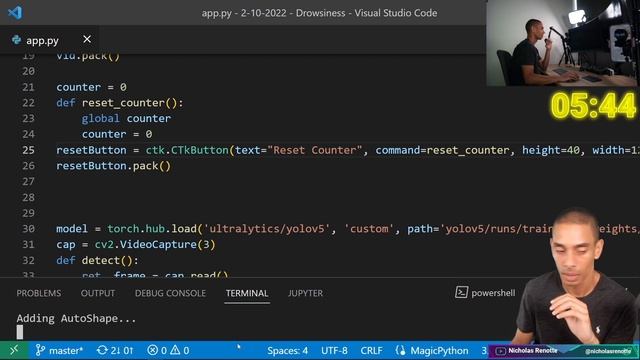Click the MagicPython language icon
Image resolution: width=640 pixels, height=360 pixels.
point(401,350)
